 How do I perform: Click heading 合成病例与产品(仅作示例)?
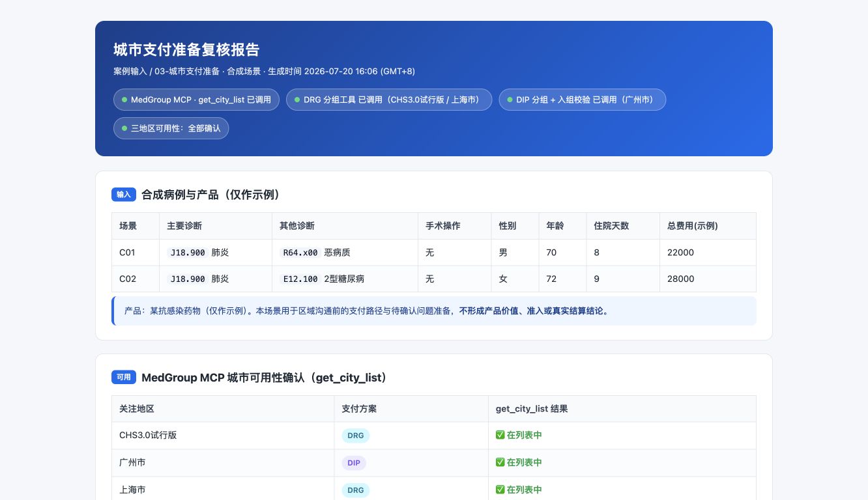(x=210, y=194)
